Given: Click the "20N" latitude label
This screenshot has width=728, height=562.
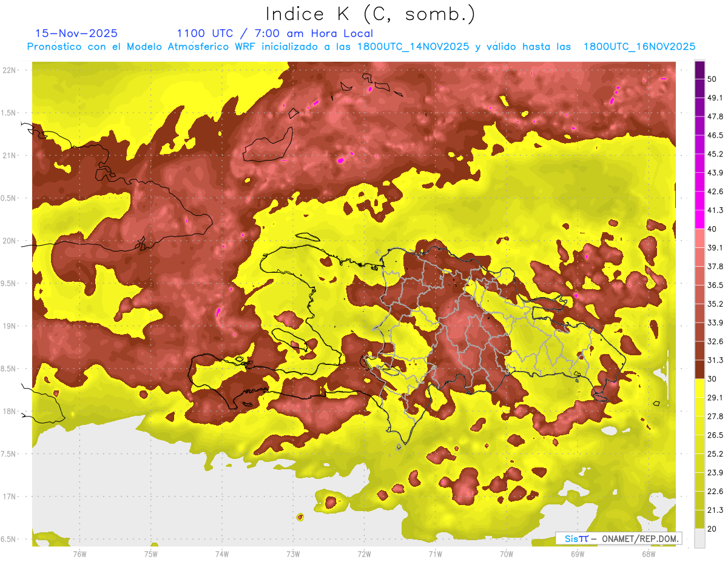Looking at the screenshot, I should click(10, 241).
